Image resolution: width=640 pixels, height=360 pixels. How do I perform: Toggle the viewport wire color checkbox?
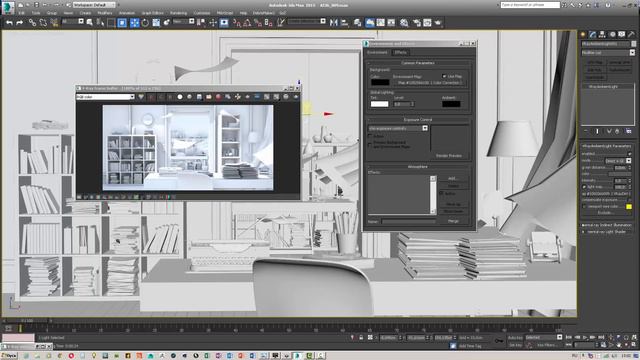tap(584, 207)
